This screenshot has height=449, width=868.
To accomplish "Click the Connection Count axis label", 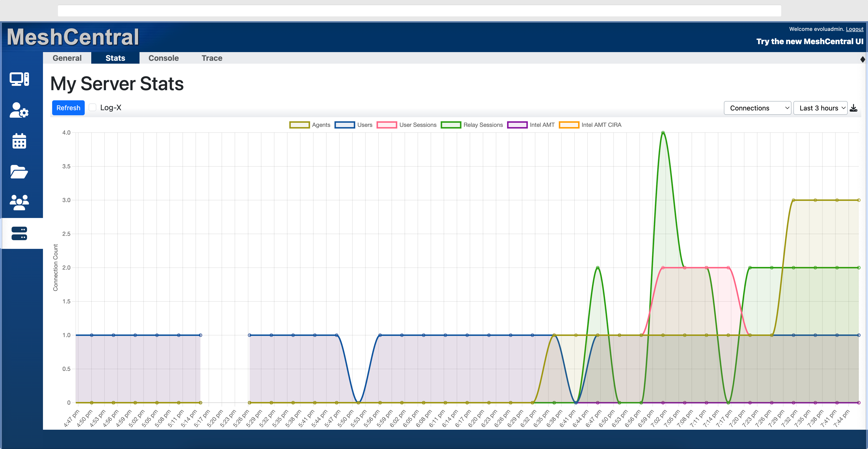I will coord(56,268).
